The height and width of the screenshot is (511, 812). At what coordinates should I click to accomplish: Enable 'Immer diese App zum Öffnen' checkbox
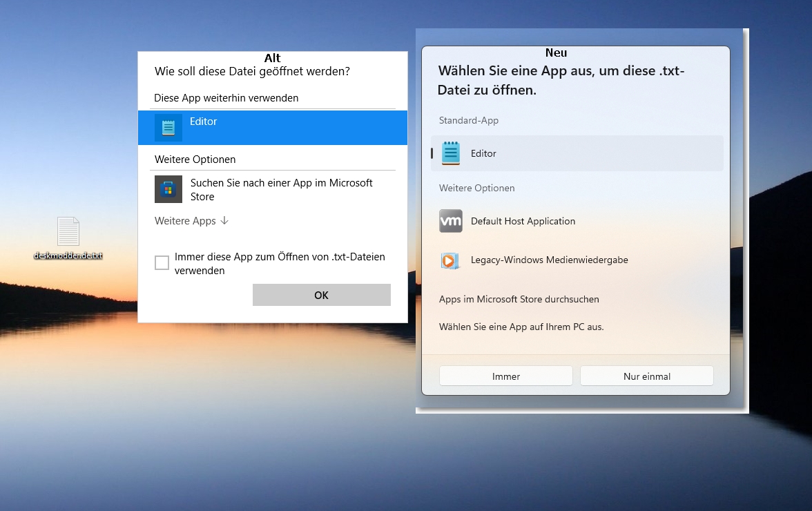point(162,263)
